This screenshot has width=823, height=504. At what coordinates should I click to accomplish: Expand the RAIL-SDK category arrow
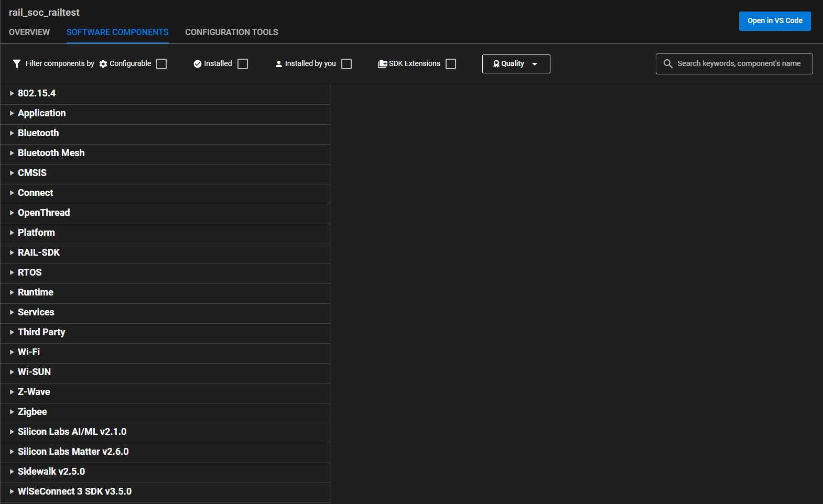click(x=12, y=253)
